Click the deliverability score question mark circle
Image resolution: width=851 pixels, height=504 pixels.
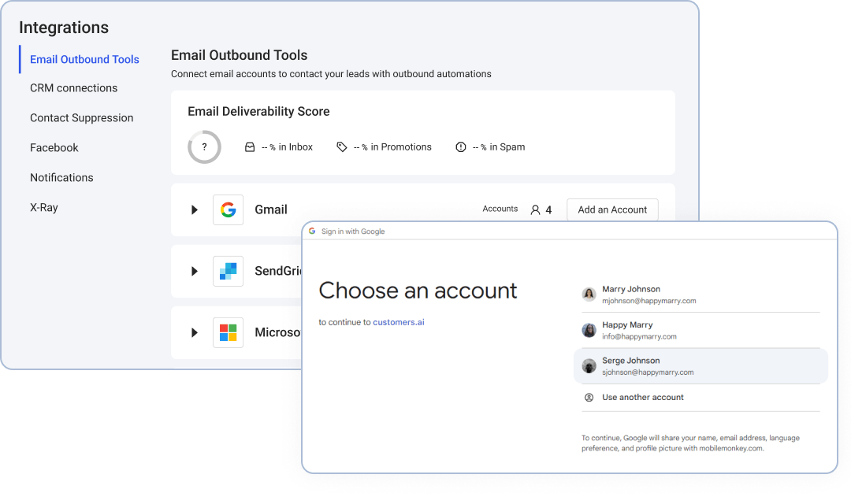(204, 146)
